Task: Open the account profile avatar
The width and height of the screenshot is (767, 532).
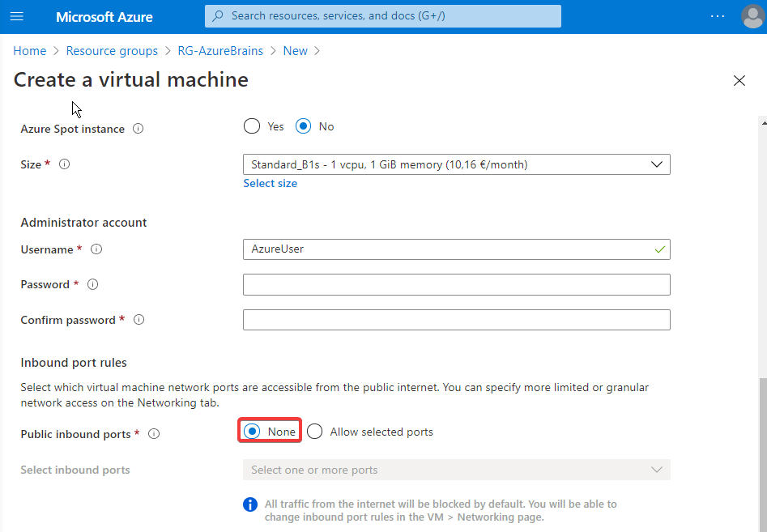Action: [x=752, y=17]
